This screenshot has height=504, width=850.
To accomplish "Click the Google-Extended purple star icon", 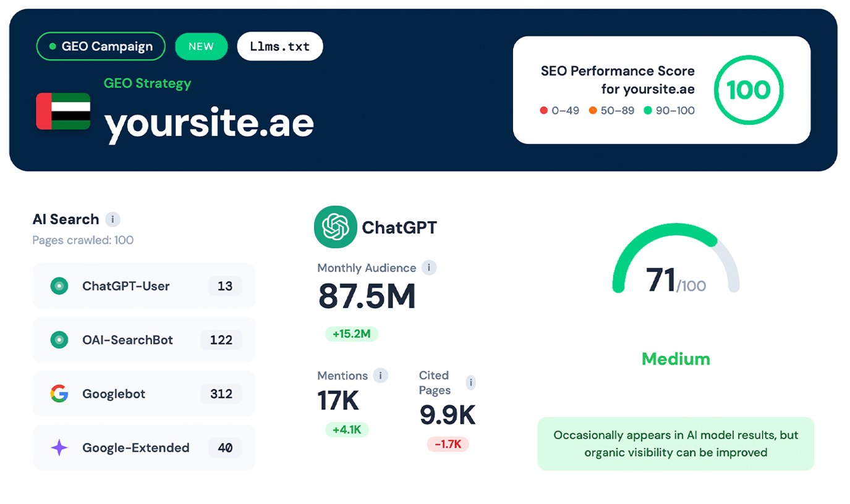I will click(59, 448).
